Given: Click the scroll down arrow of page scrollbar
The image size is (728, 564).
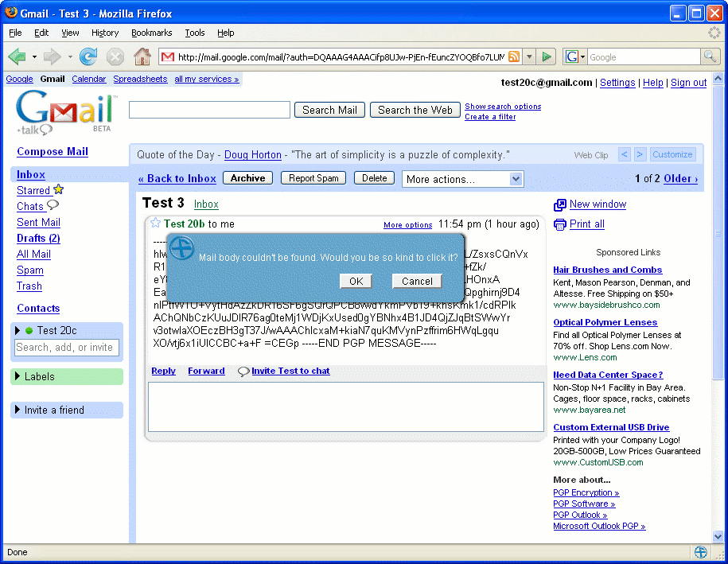Looking at the screenshot, I should click(718, 535).
